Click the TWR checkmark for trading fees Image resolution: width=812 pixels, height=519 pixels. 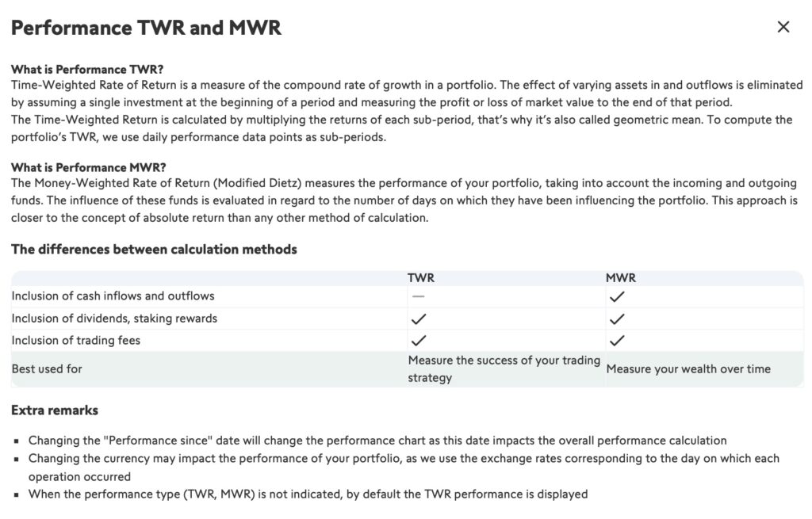[419, 341]
